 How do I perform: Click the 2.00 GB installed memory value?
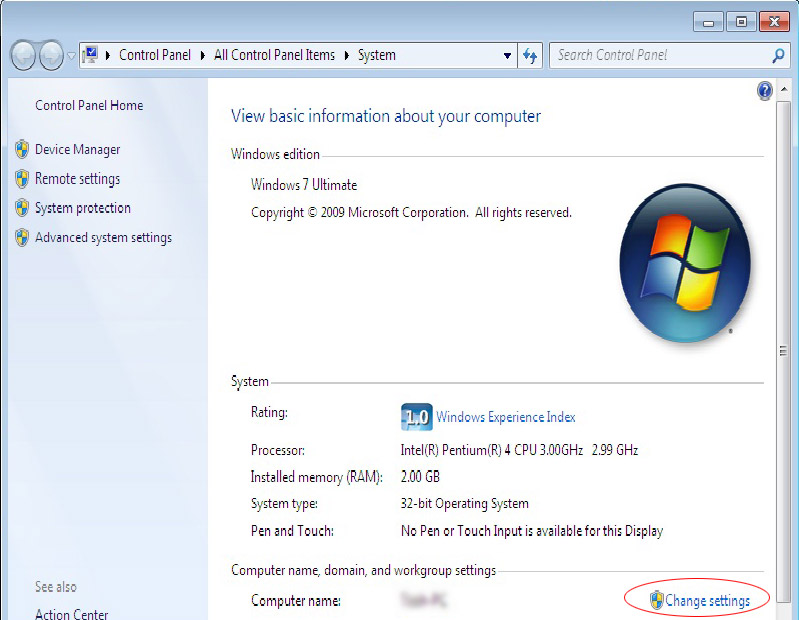420,477
